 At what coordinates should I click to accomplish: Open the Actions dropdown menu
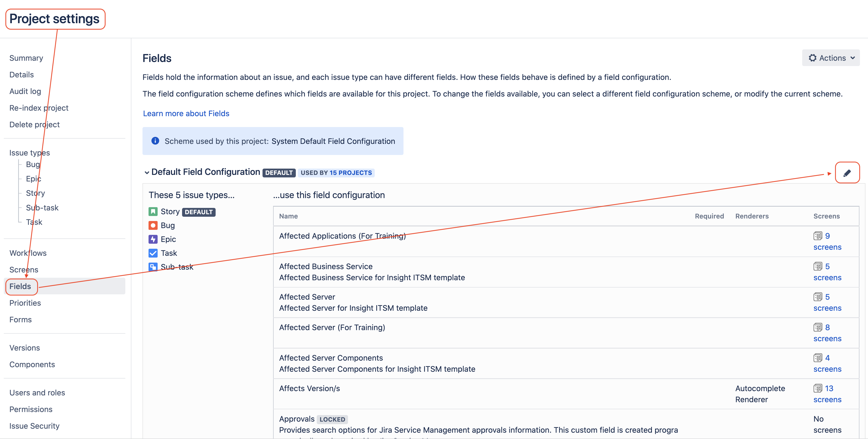831,58
